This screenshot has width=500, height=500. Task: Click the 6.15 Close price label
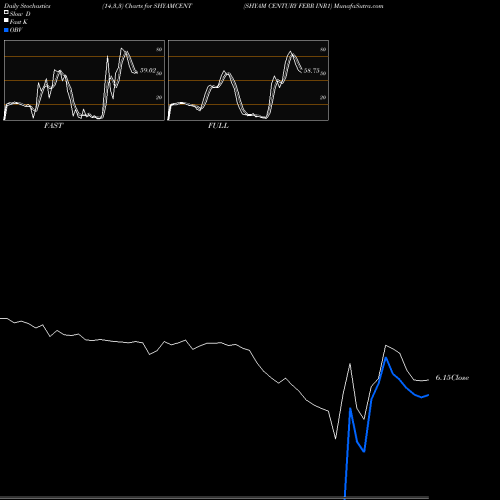tap(452, 378)
